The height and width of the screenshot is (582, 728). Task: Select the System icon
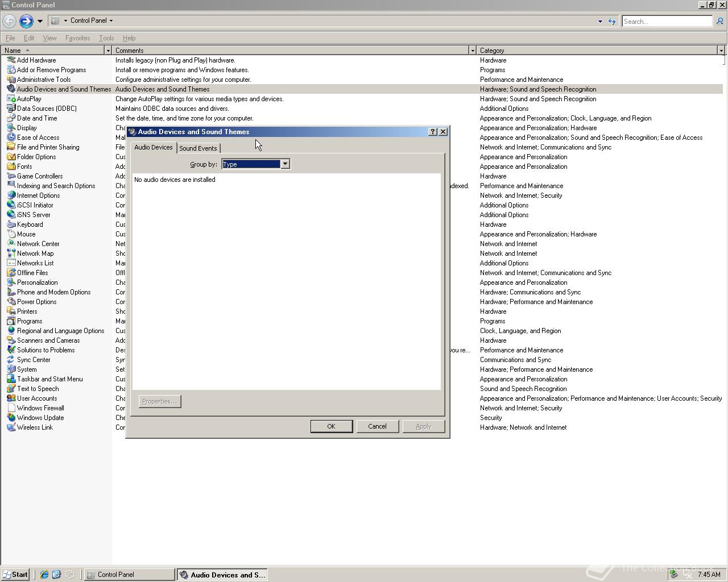click(x=11, y=369)
